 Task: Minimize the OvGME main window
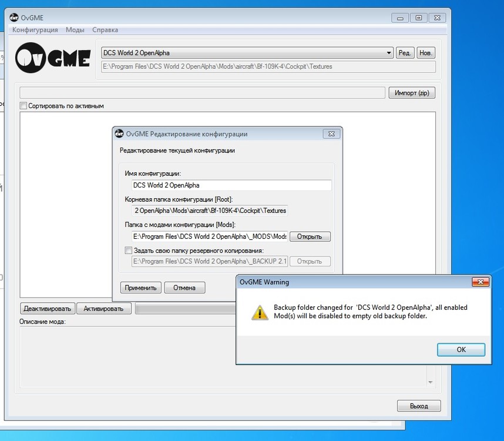click(x=400, y=18)
